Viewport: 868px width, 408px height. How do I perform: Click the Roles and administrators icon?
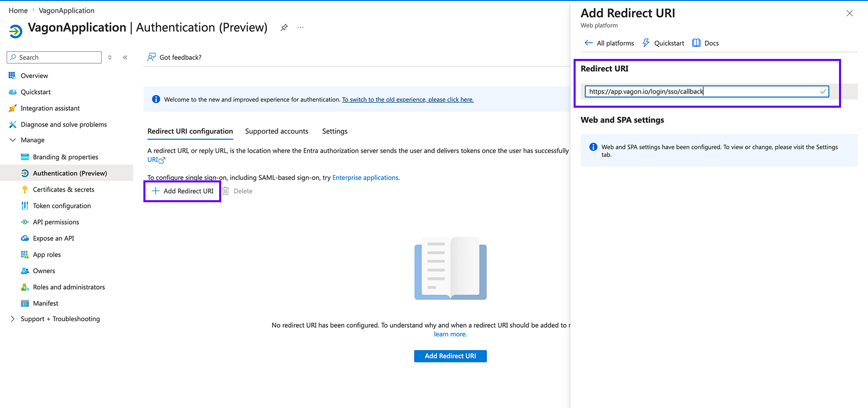pyautogui.click(x=25, y=287)
